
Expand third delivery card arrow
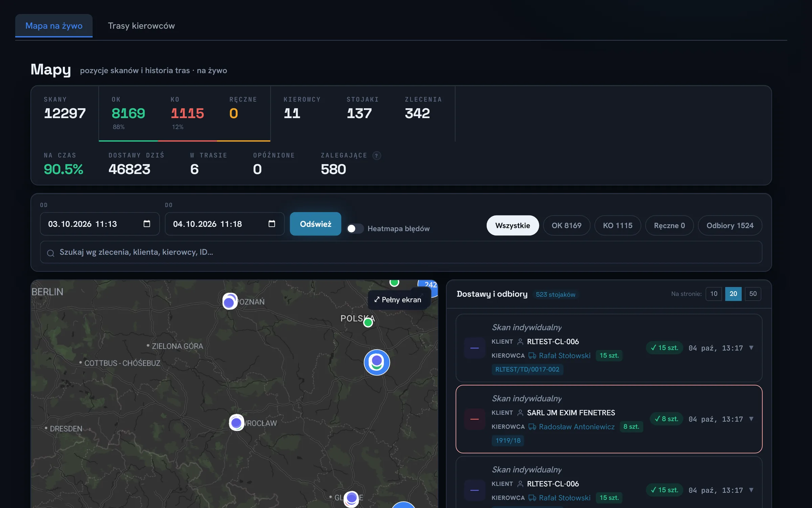point(751,490)
